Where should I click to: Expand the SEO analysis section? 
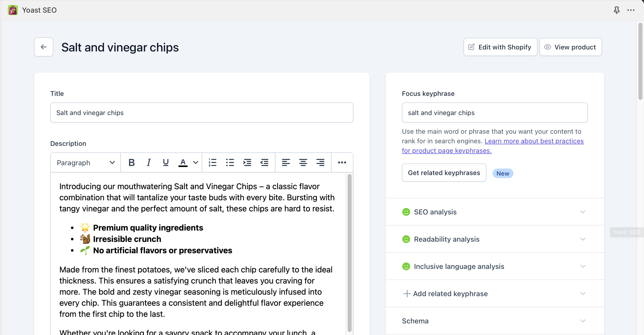click(495, 212)
